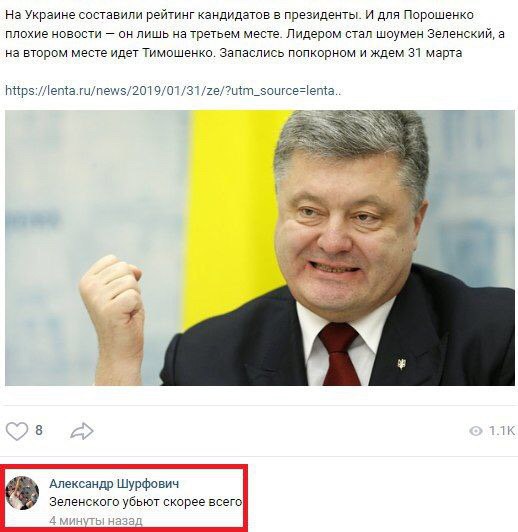518x532 pixels.
Task: Like the post with the heart icon
Action: click(17, 431)
